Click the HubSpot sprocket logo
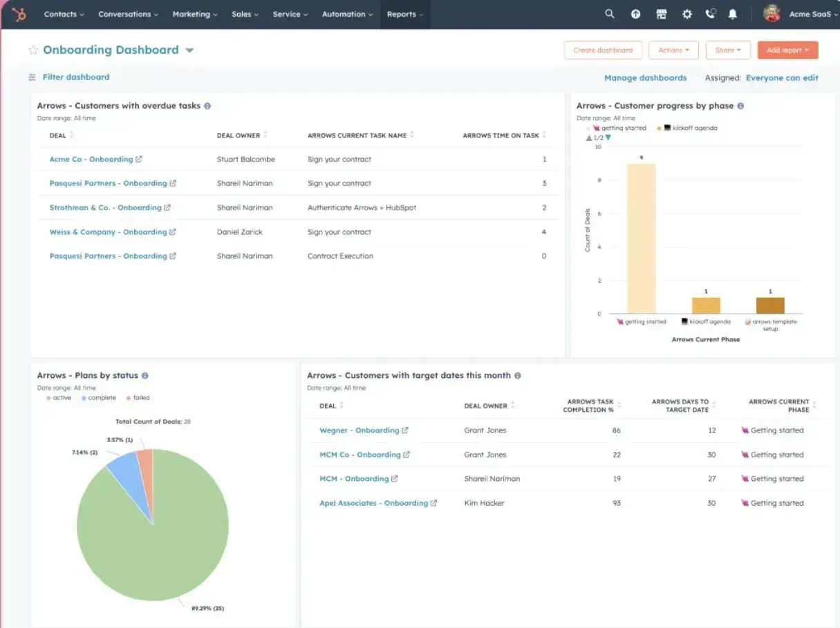This screenshot has width=840, height=628. (x=19, y=15)
